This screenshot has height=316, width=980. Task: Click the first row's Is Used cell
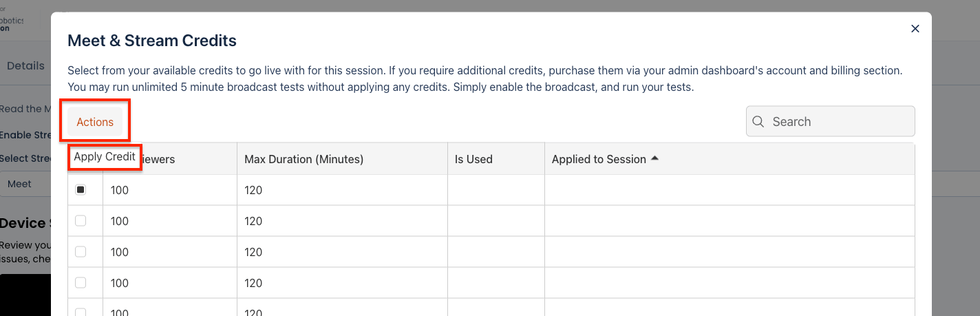pos(496,190)
